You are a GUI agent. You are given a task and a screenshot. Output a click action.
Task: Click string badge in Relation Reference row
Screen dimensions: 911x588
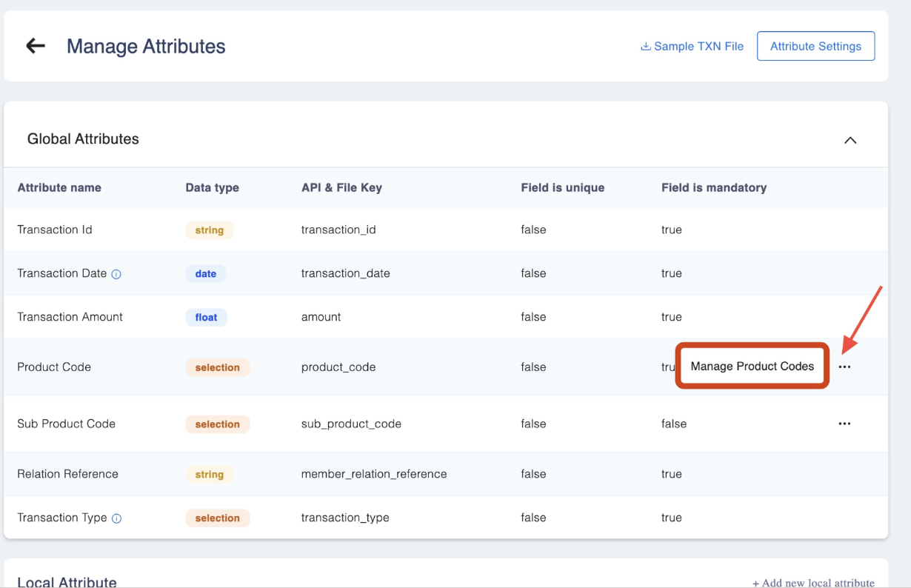(x=210, y=475)
